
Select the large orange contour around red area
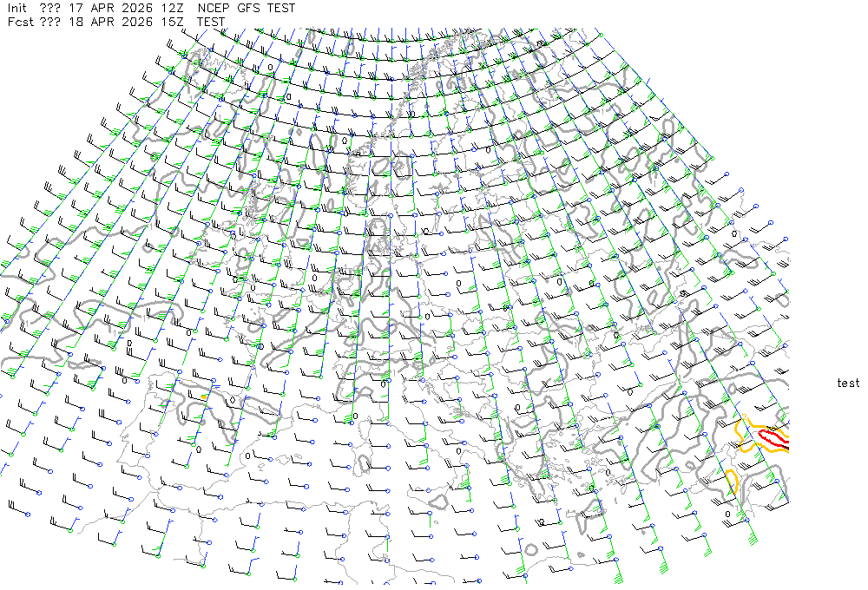click(742, 428)
